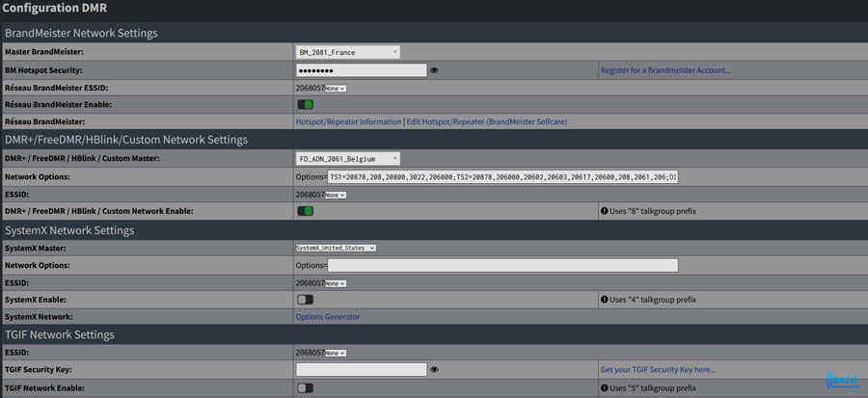Open Register for a Brandmeister Account link
Screen dimensions: 868x398
[665, 70]
